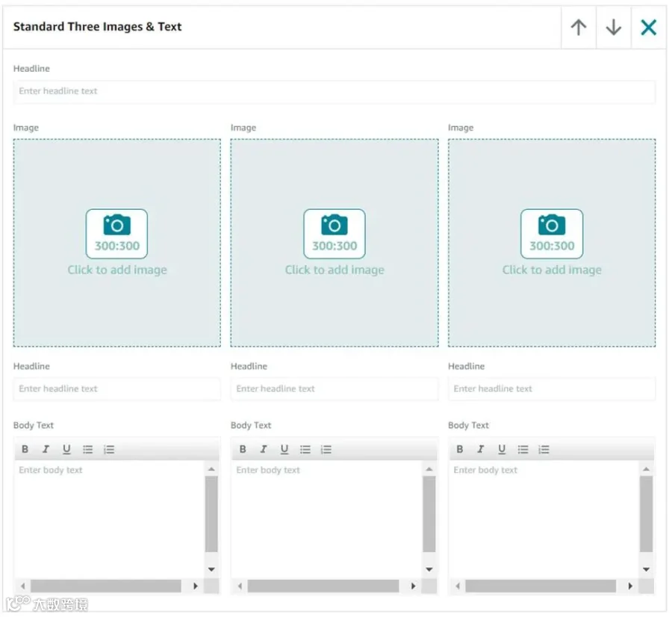672x617 pixels.
Task: Insert numbered list in right Body Text
Action: 544,450
